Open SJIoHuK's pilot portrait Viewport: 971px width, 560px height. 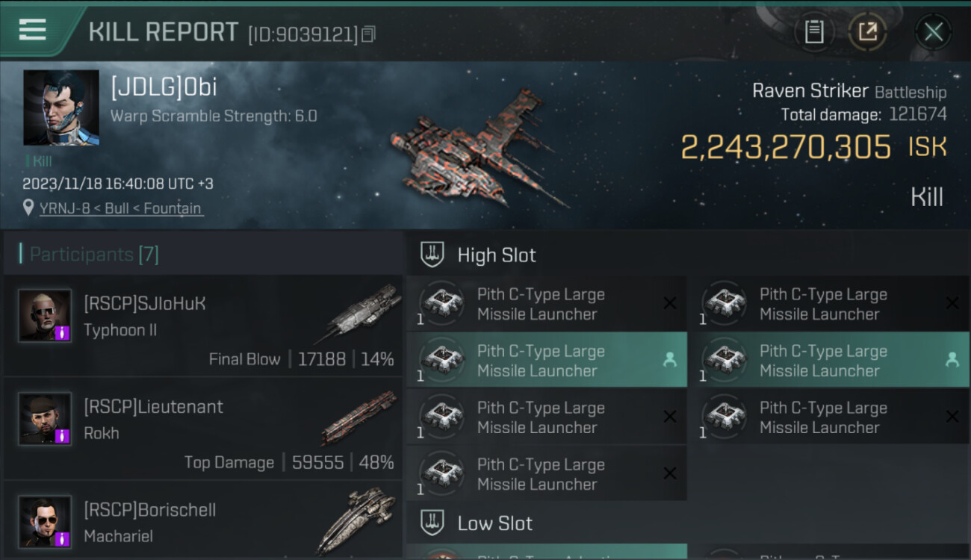tap(45, 315)
